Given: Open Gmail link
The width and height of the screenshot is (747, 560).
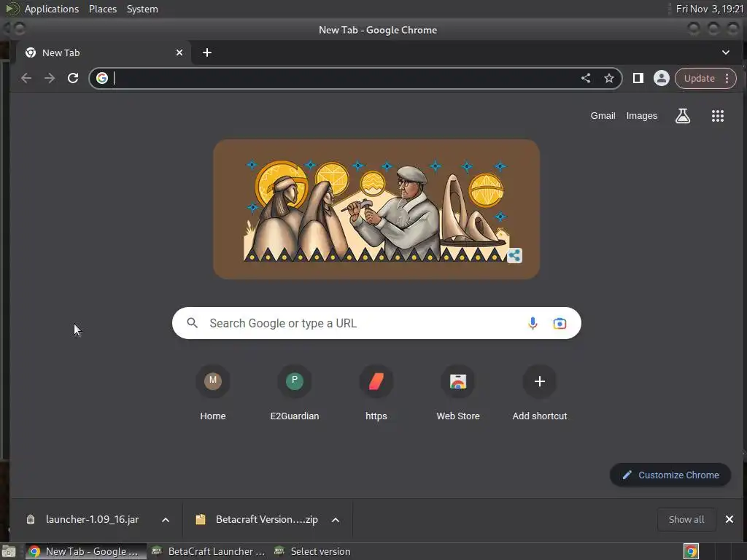Looking at the screenshot, I should click(x=603, y=116).
